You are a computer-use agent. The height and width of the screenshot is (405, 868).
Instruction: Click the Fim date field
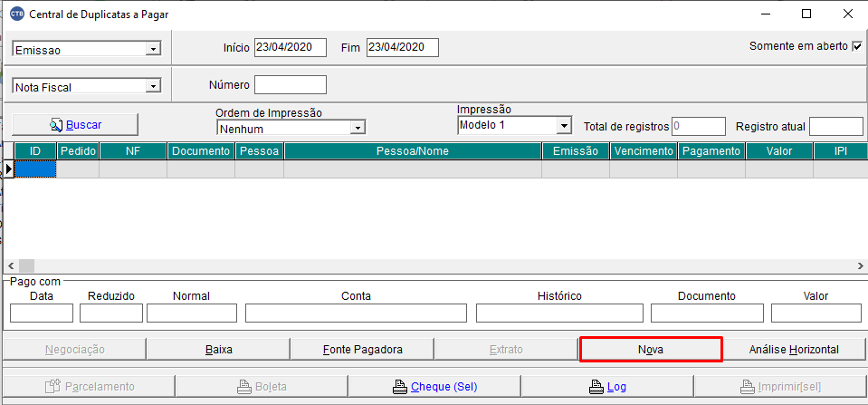(402, 47)
